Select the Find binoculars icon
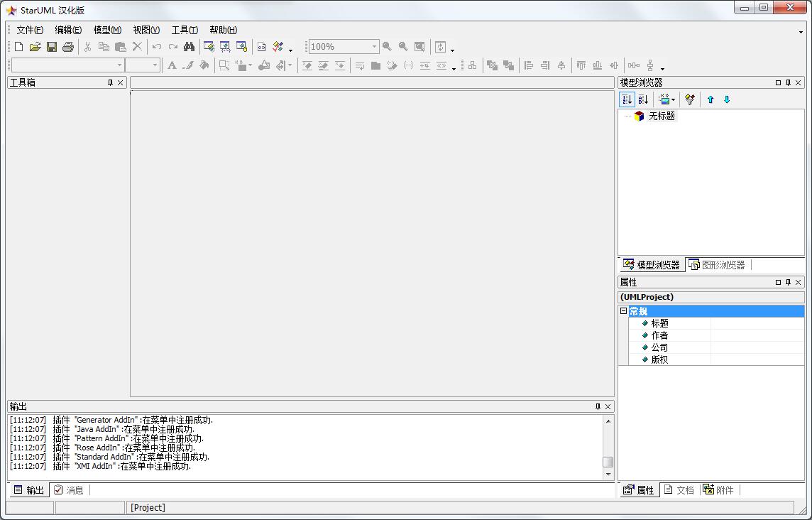This screenshot has height=520, width=812. pyautogui.click(x=188, y=46)
